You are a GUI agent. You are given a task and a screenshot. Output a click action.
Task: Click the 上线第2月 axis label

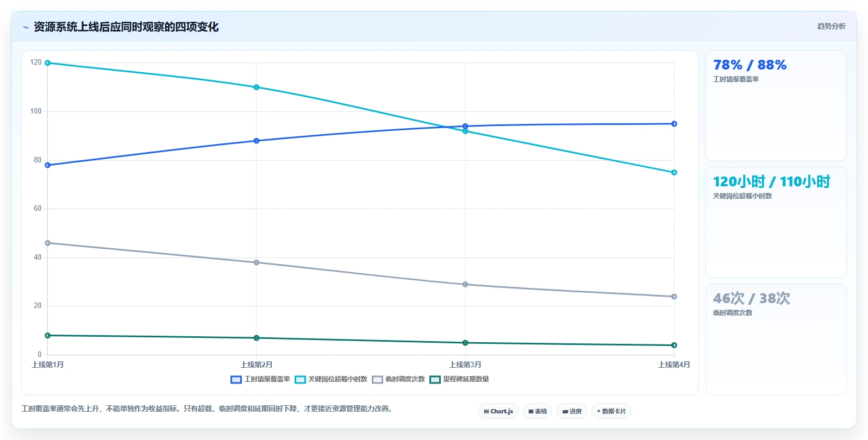click(257, 364)
